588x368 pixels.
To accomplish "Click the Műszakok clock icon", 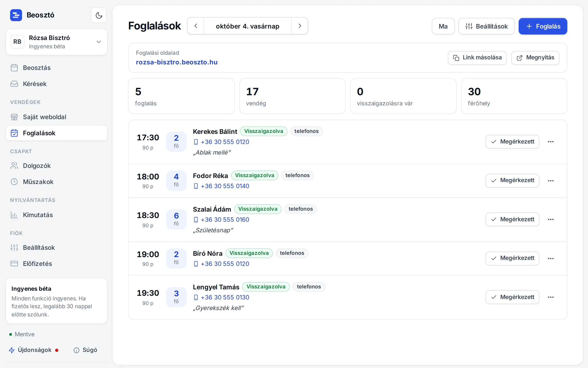I will [x=14, y=182].
